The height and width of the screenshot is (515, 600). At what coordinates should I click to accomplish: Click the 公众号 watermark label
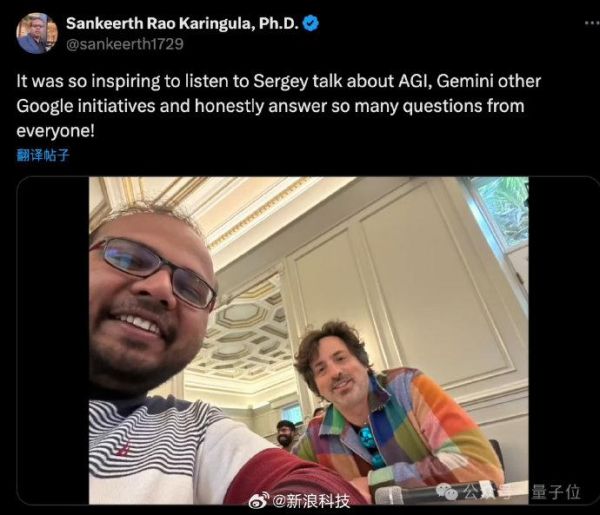[487, 491]
